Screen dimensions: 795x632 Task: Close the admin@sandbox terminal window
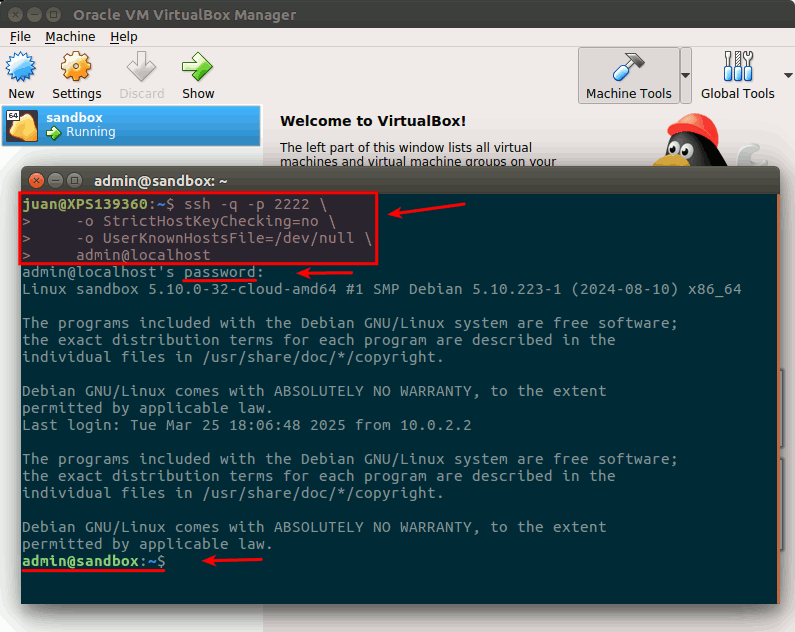point(36,180)
